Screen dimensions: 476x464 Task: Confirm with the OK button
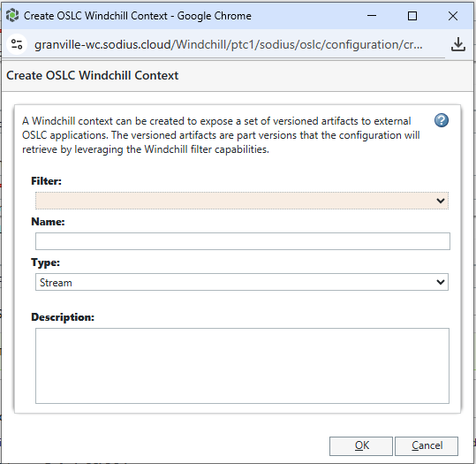point(361,446)
